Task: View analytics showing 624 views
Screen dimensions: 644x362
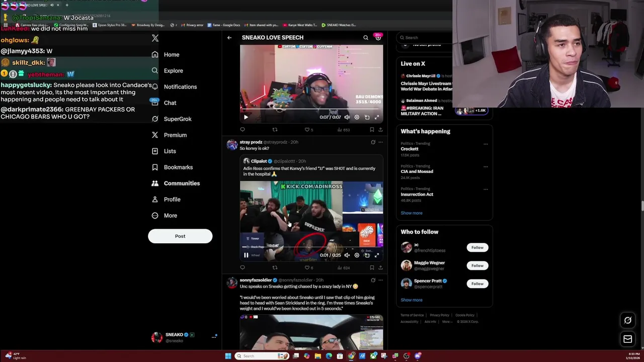Action: pos(344,267)
